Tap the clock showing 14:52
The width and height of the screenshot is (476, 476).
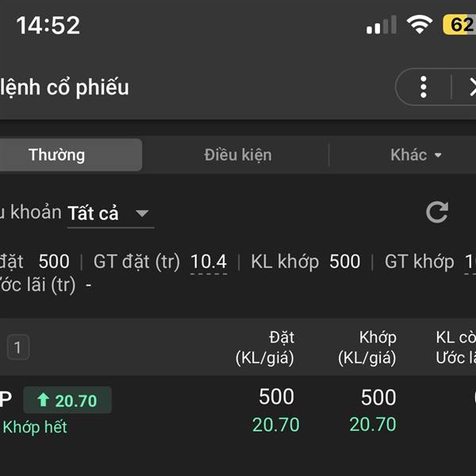(x=48, y=25)
